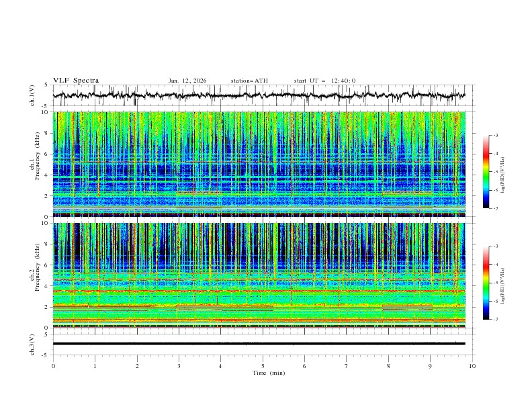Click the station=ATH header text
The width and height of the screenshot is (532, 411).
point(249,81)
